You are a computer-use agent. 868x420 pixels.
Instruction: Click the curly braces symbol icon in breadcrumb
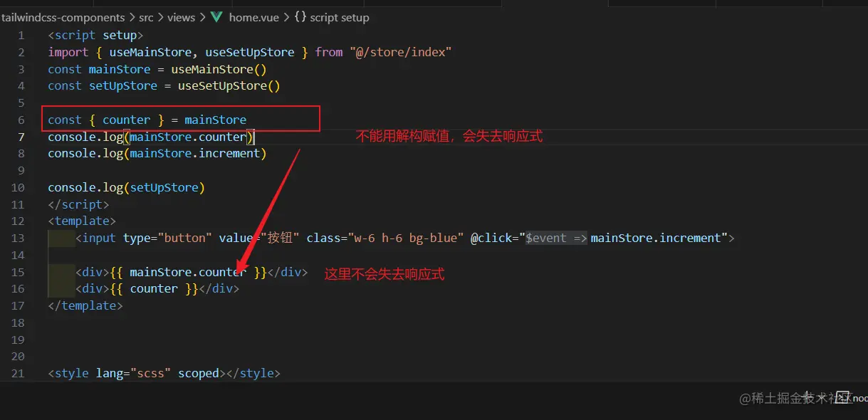(x=300, y=17)
